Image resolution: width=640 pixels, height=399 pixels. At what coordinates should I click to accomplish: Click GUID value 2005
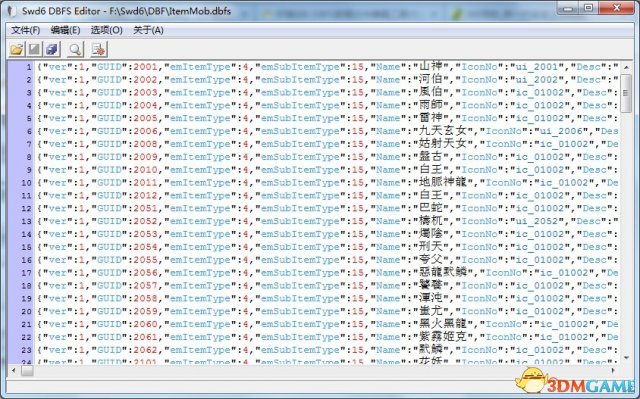point(145,118)
